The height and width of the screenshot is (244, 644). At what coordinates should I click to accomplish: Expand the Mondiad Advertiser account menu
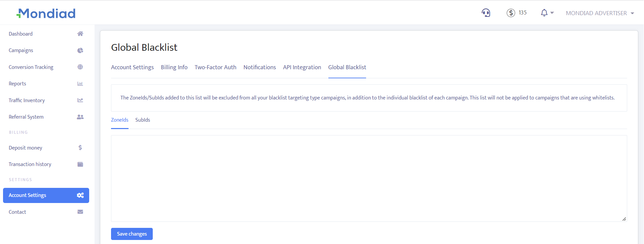pos(600,13)
